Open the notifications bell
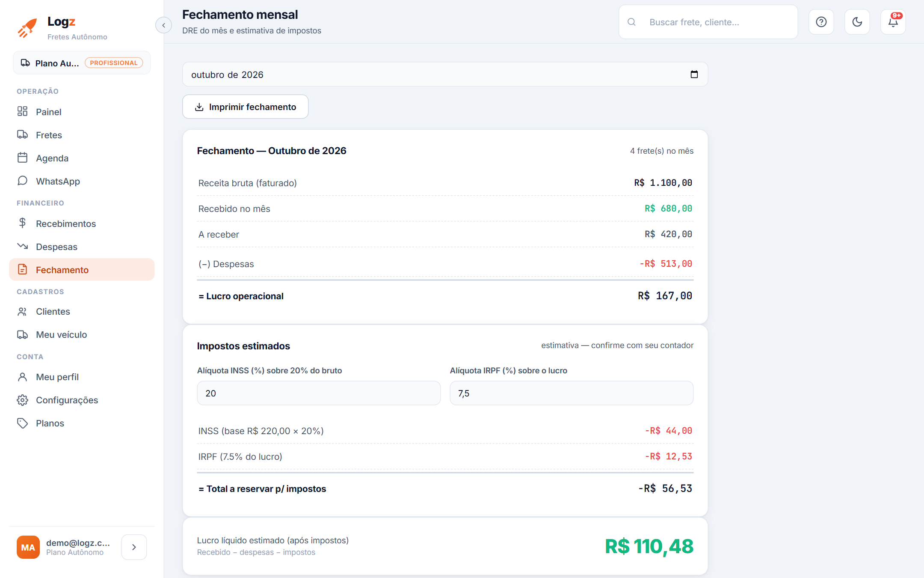 point(893,22)
